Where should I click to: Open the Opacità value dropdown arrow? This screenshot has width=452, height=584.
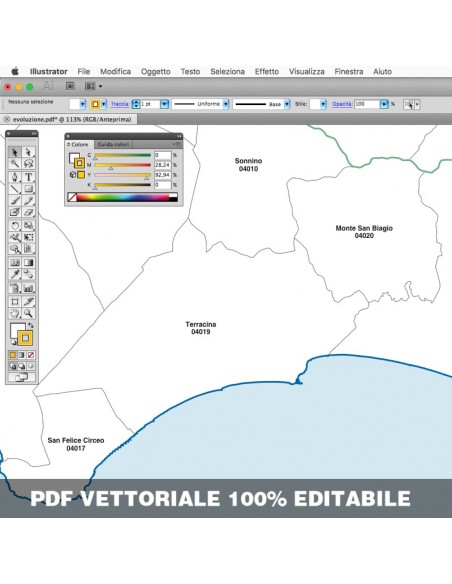pyautogui.click(x=384, y=104)
